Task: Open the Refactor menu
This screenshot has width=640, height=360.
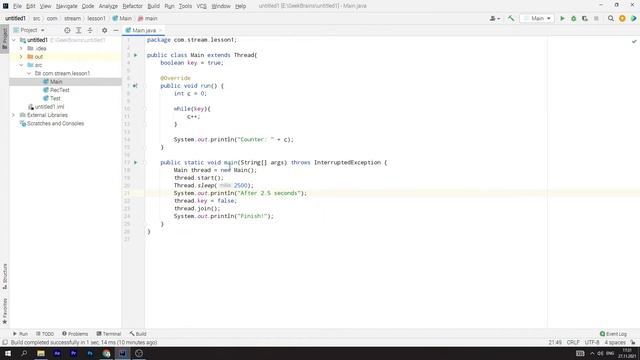Action: 132,6
